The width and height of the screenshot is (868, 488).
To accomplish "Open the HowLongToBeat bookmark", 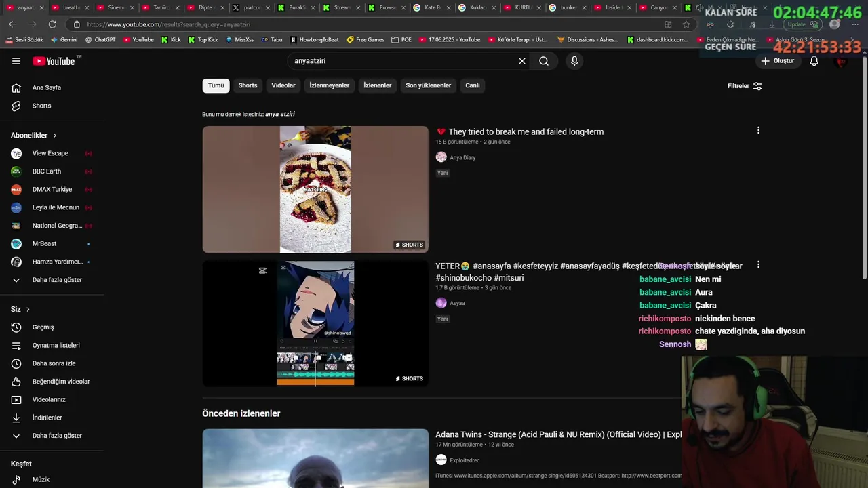I will [315, 39].
